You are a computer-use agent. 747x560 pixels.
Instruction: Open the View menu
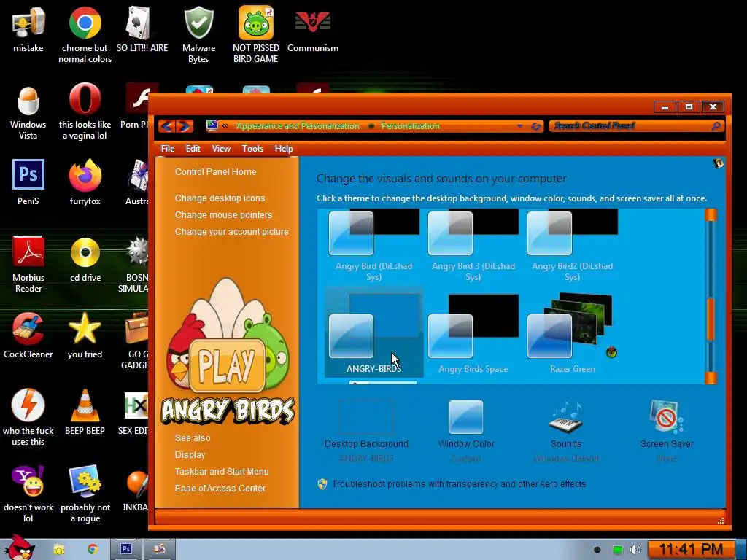tap(221, 149)
